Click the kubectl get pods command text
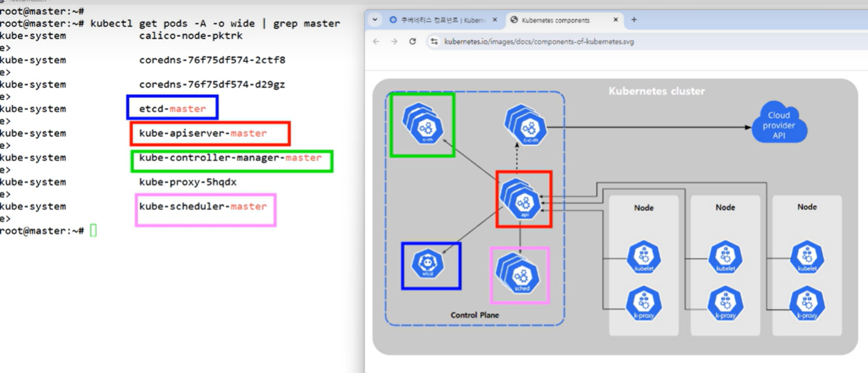Image resolution: width=868 pixels, height=373 pixels. coord(215,23)
